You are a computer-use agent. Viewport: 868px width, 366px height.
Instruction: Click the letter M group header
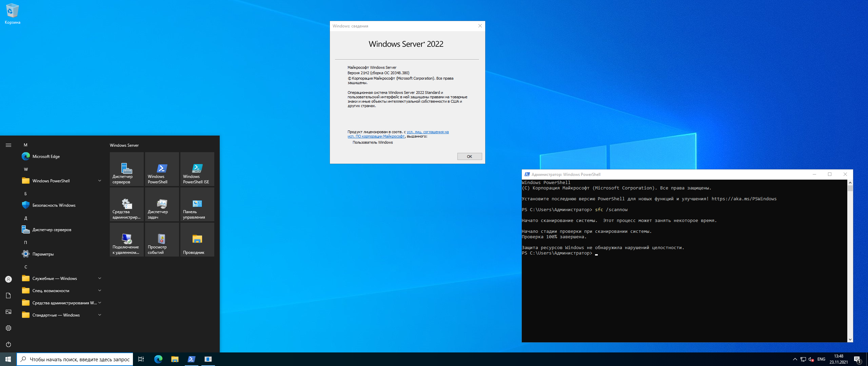pos(26,145)
